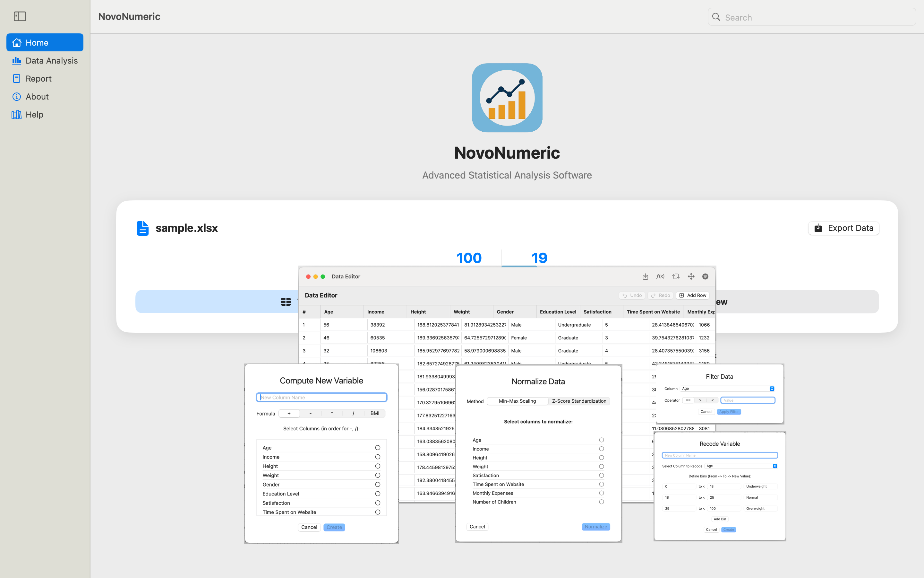Click Add Bin in Recode Variable
Image resolution: width=924 pixels, height=578 pixels.
[x=720, y=519]
